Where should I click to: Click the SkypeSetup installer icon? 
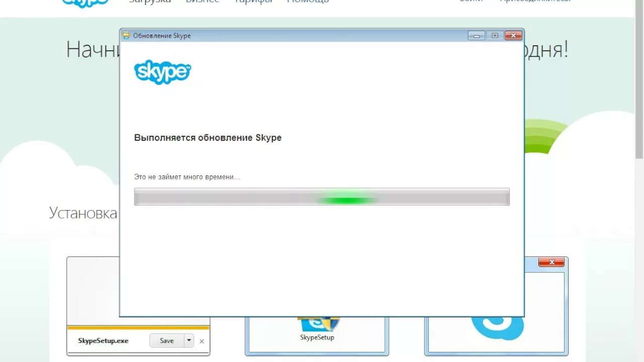(x=318, y=323)
